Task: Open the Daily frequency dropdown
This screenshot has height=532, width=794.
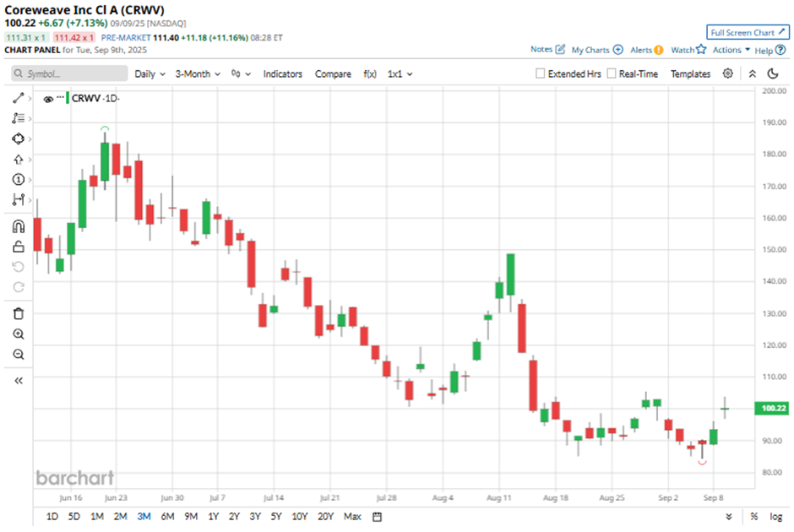Action: 150,74
